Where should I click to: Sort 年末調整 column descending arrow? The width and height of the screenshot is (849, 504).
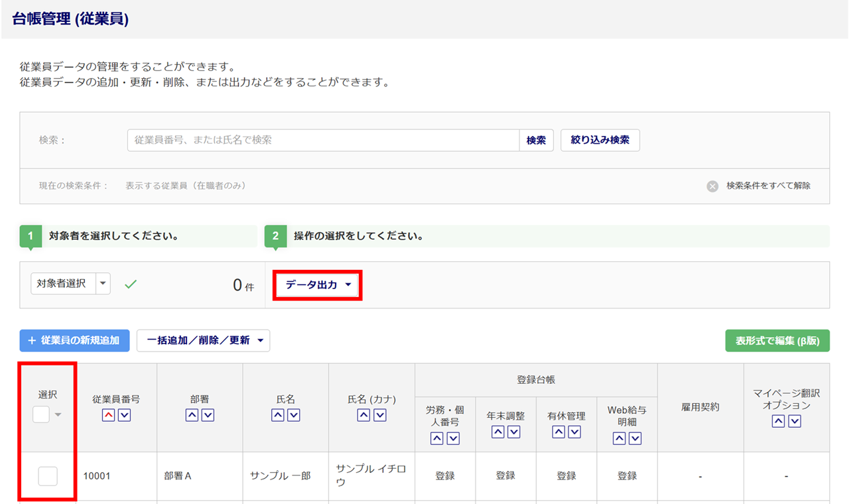[x=513, y=432]
